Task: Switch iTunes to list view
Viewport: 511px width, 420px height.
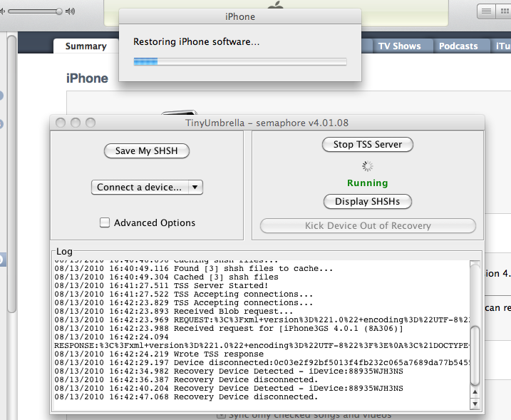Action: pyautogui.click(x=486, y=11)
